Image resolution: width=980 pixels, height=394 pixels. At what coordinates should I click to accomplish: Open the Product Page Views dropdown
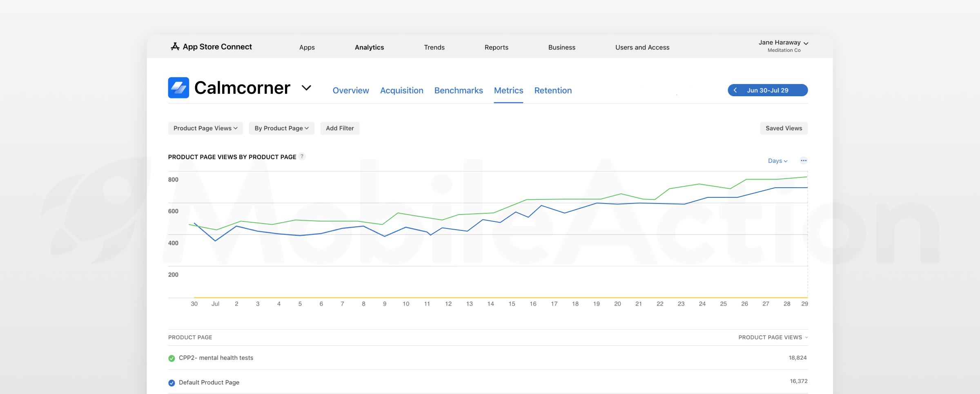(205, 128)
